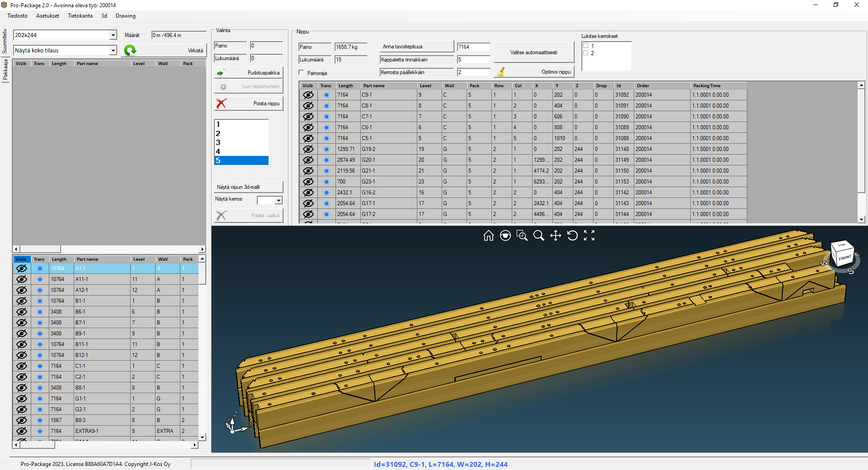
Task: Select the magnifier zoom tool
Action: pos(538,235)
